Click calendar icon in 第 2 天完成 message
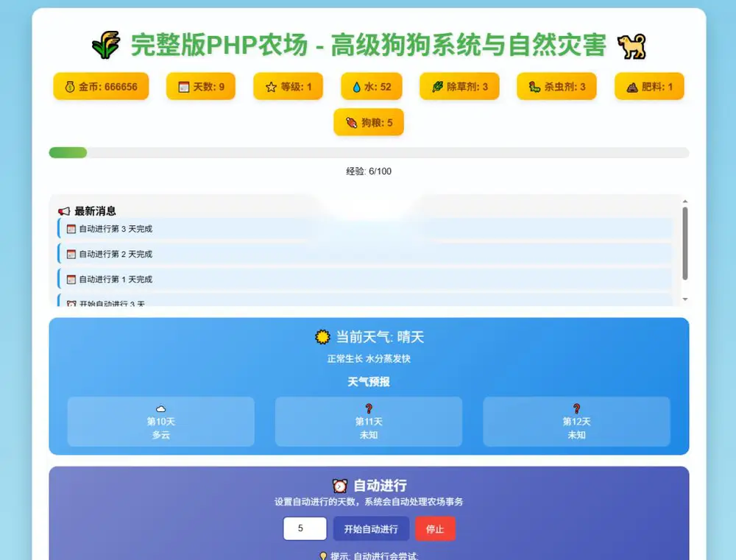Screen dimensions: 736x560 pyautogui.click(x=71, y=255)
